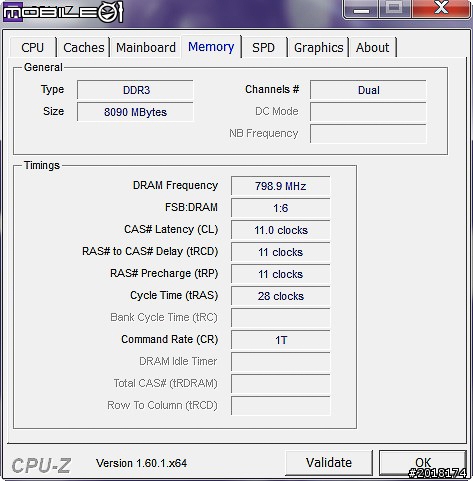The width and height of the screenshot is (473, 481).
Task: Click the 8090 MBytes size value
Action: 135,112
